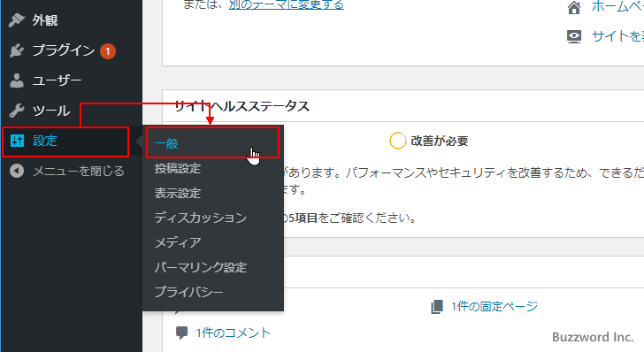Choose パーマリンク設定 in the submenu
Screen dimensions: 644x352
tap(201, 267)
